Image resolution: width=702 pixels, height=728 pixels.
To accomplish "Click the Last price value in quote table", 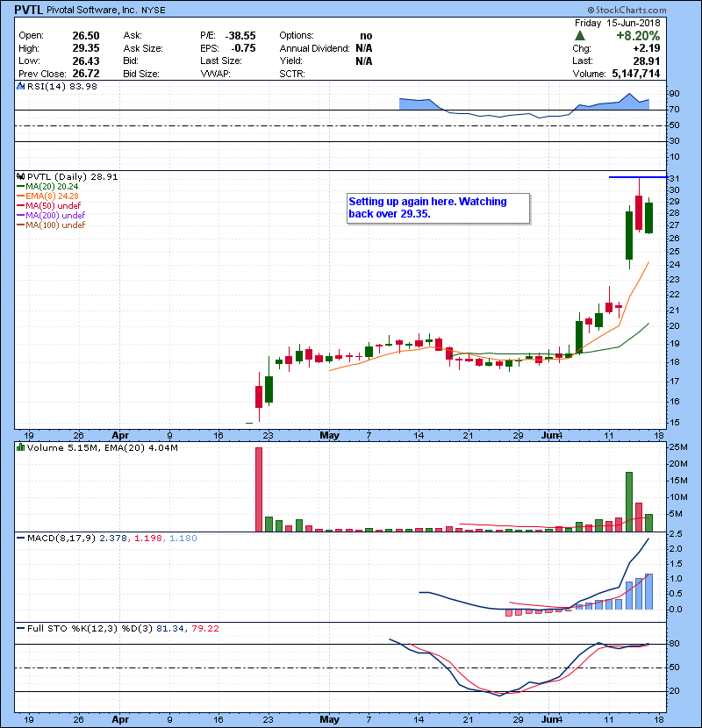I will click(646, 61).
